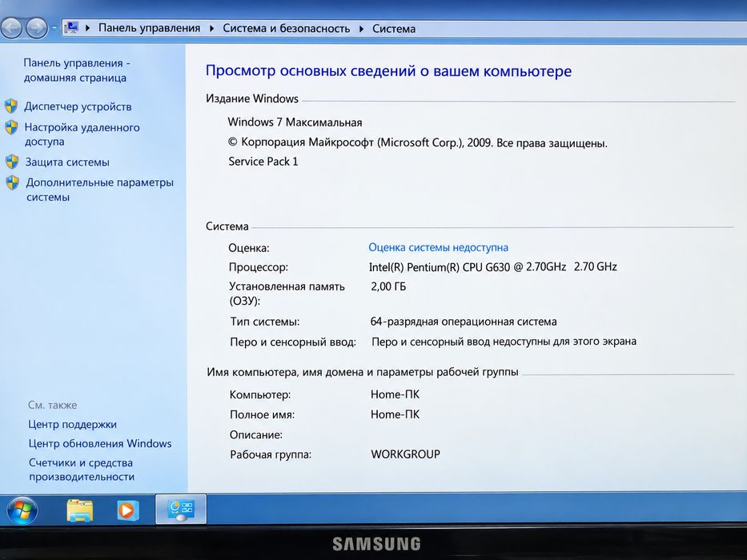Screen dimensions: 747x560
Task: Click 64-разрядная операционная система text
Action: click(464, 322)
